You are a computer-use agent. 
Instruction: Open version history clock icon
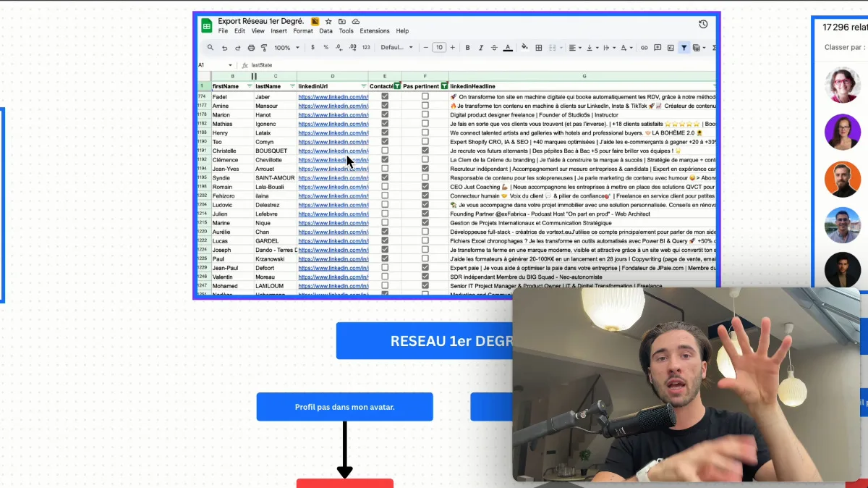click(x=703, y=25)
